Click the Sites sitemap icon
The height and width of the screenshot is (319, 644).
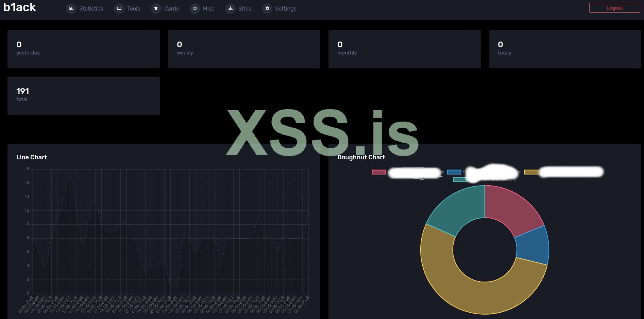point(230,9)
